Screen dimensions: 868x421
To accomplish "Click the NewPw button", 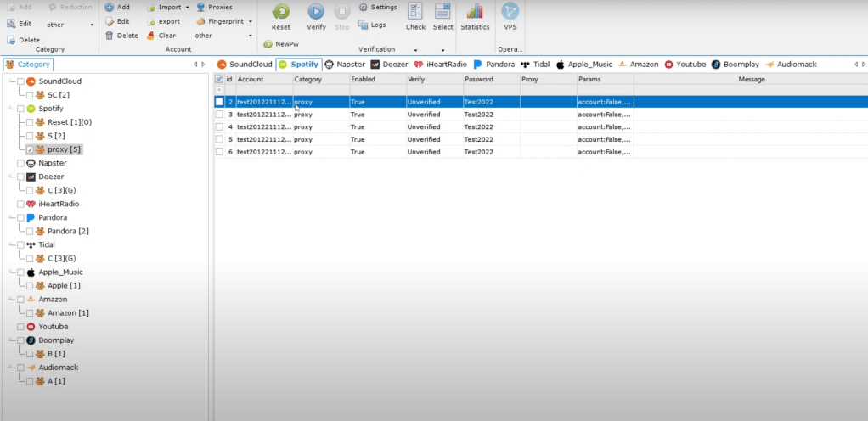I will pos(280,43).
